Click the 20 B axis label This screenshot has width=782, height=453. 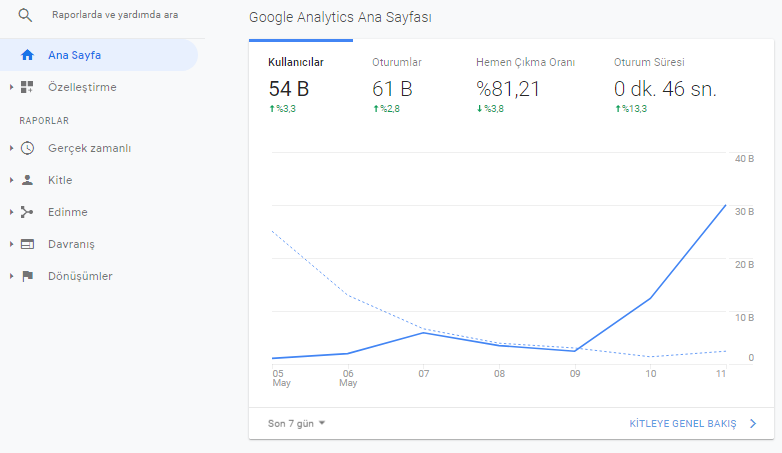(744, 264)
